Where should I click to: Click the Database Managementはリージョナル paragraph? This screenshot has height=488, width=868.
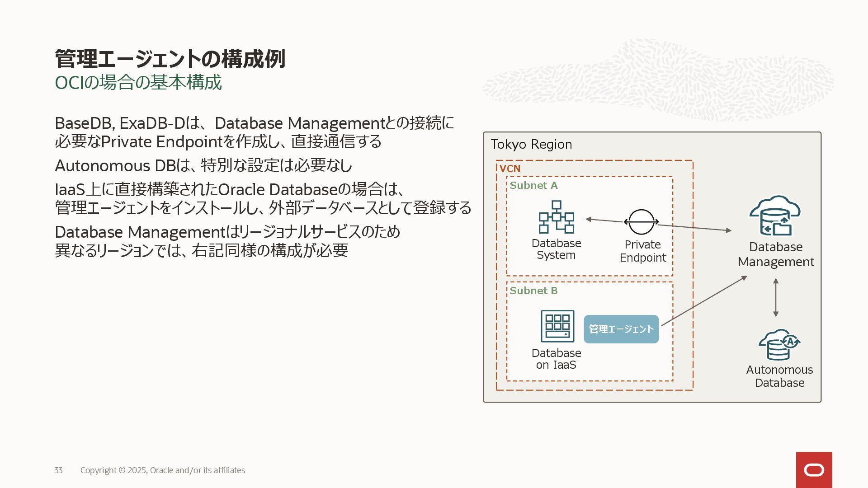[x=227, y=241]
